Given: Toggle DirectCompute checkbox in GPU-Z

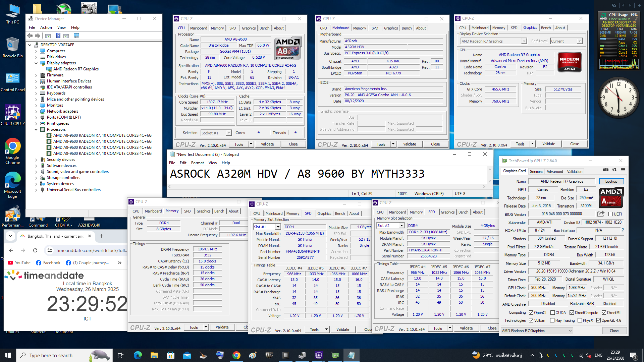Looking at the screenshot, I should 572,312.
